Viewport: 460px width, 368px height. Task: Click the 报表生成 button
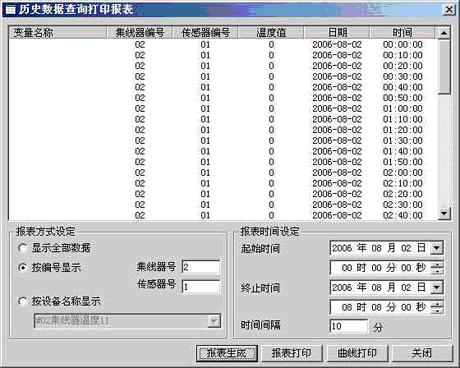pyautogui.click(x=227, y=353)
